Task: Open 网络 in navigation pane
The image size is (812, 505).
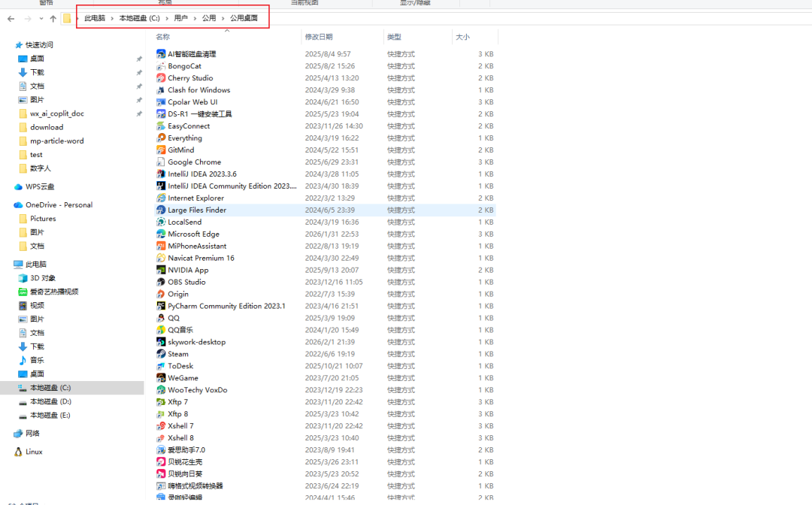Action: point(32,434)
